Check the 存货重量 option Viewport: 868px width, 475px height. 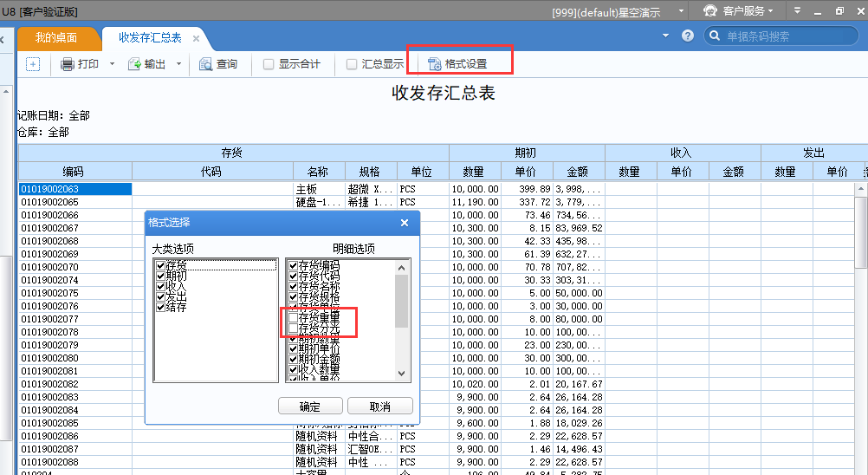point(294,318)
